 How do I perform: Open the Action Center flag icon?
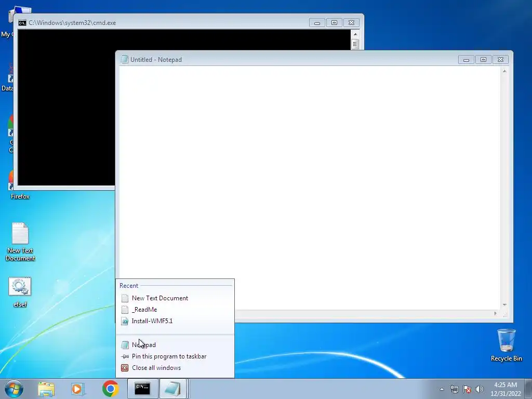coord(467,389)
